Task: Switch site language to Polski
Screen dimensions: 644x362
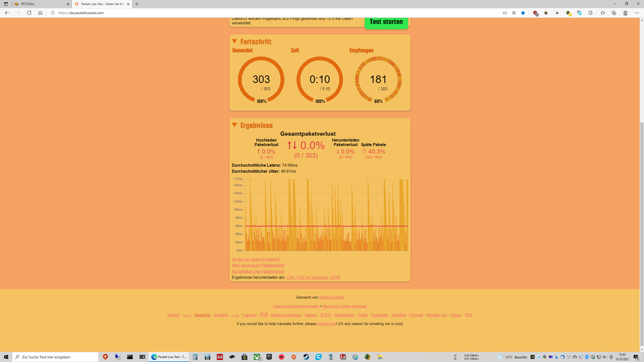Action: [362, 315]
